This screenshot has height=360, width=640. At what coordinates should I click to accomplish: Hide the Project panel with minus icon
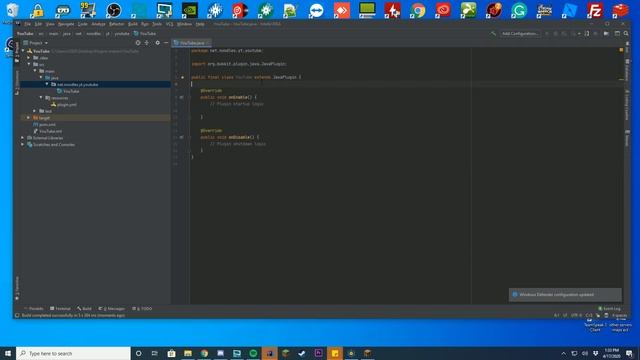coord(166,42)
